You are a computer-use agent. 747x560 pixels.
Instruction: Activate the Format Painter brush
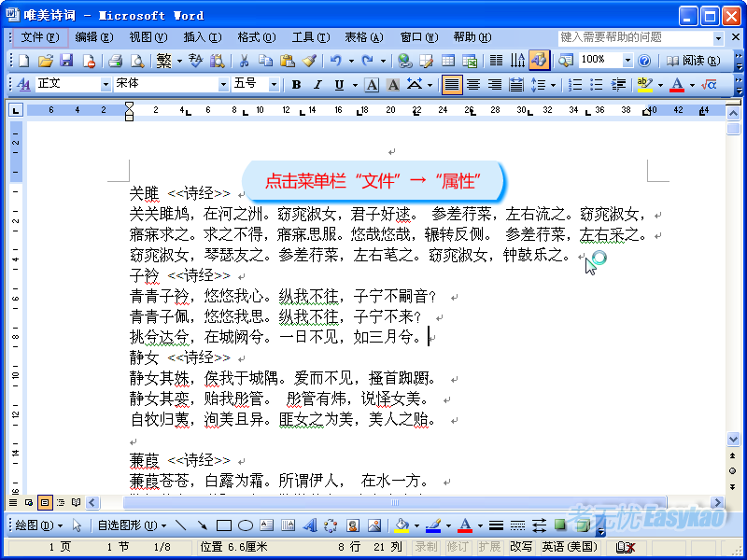pos(309,61)
